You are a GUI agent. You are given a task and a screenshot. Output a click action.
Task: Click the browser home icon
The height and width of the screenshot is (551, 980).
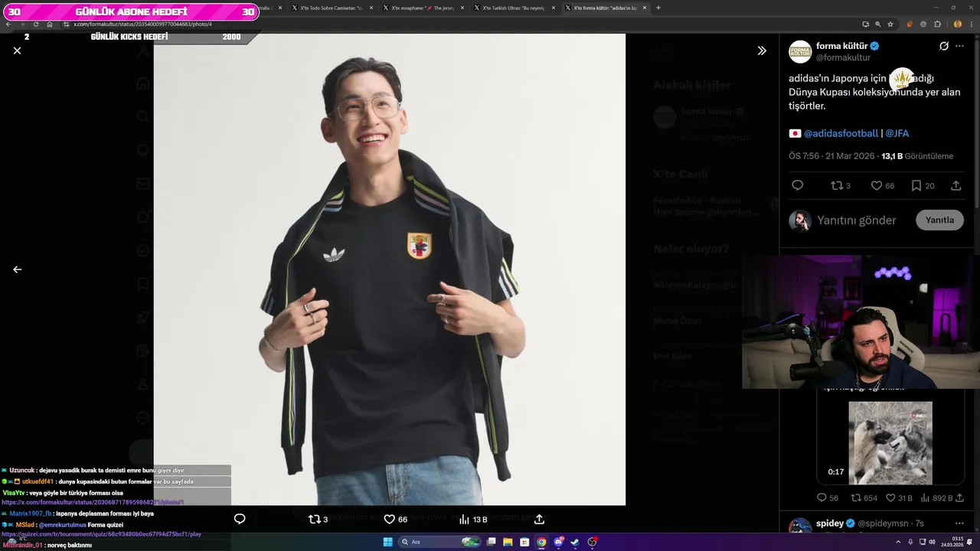[x=50, y=24]
